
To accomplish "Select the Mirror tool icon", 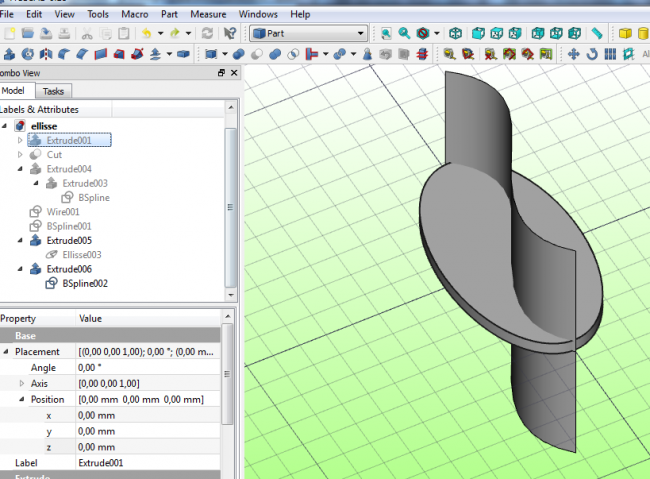I will click(x=46, y=53).
